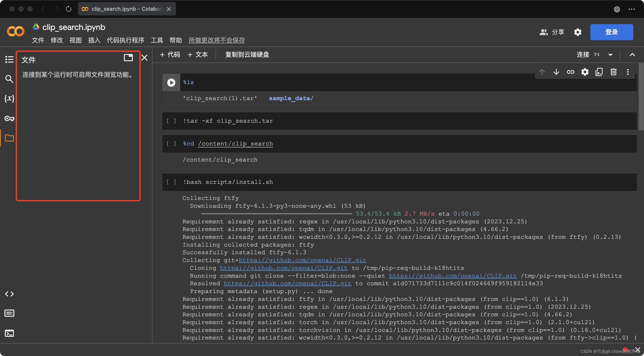Screen dimensions: 644x356
Task: Open the terminal icon in sidebar
Action: 9,333
